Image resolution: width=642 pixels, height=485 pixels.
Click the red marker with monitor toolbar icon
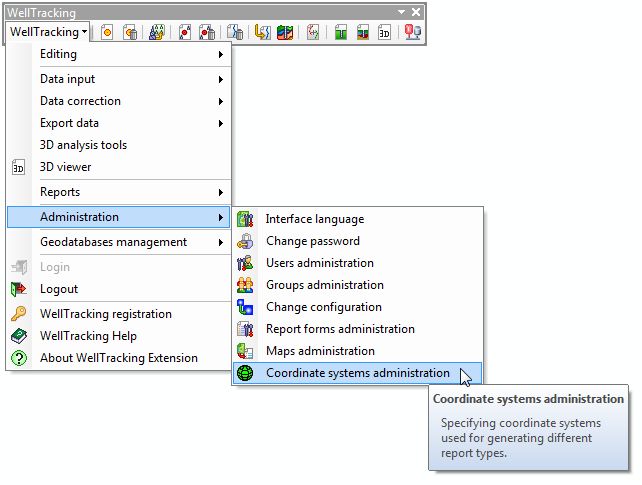[412, 32]
